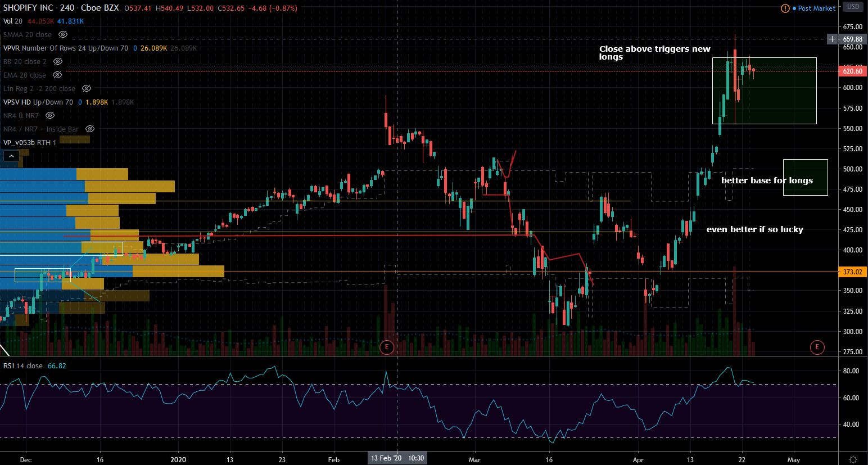Open chart settings gear in corner
Image resolution: width=868 pixels, height=465 pixels.
pos(853,459)
